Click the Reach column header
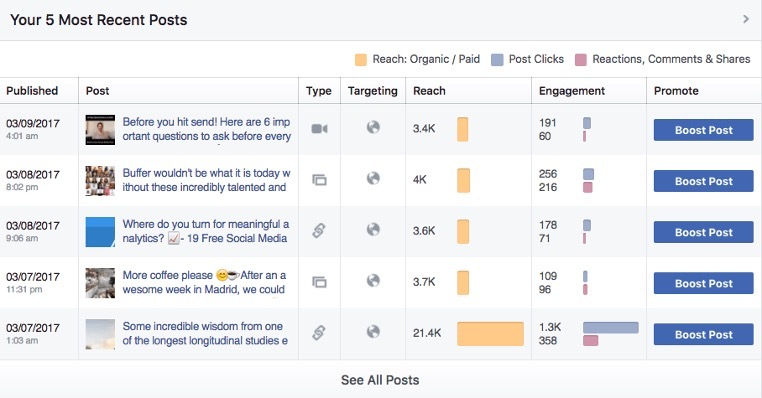 pyautogui.click(x=429, y=91)
